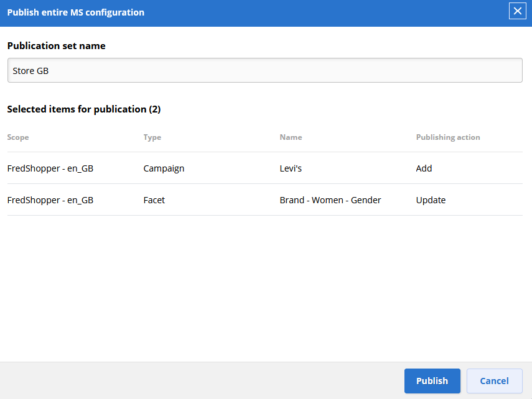Click the Facet type label
532x399 pixels.
click(x=154, y=199)
